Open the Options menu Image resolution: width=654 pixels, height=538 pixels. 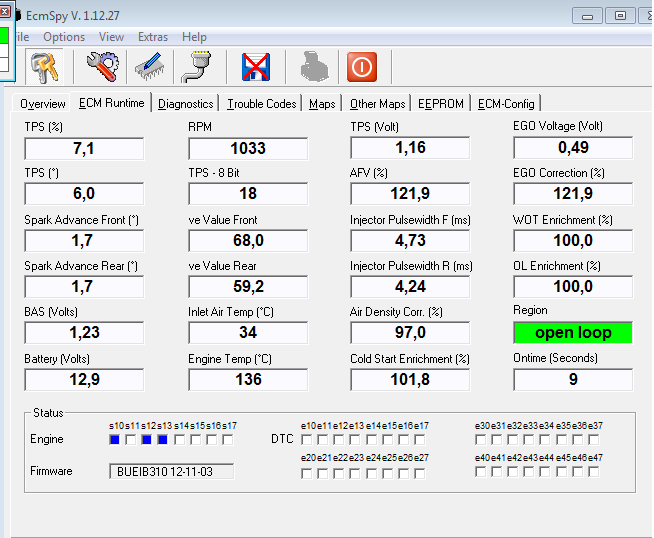[x=64, y=37]
